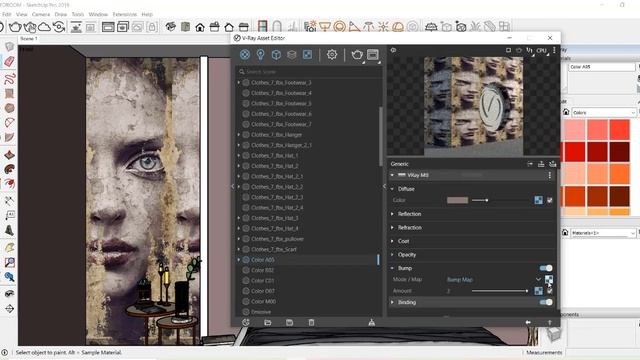Image resolution: width=640 pixels, height=360 pixels.
Task: Open preview swatch options three-dot menu
Action: click(x=554, y=50)
